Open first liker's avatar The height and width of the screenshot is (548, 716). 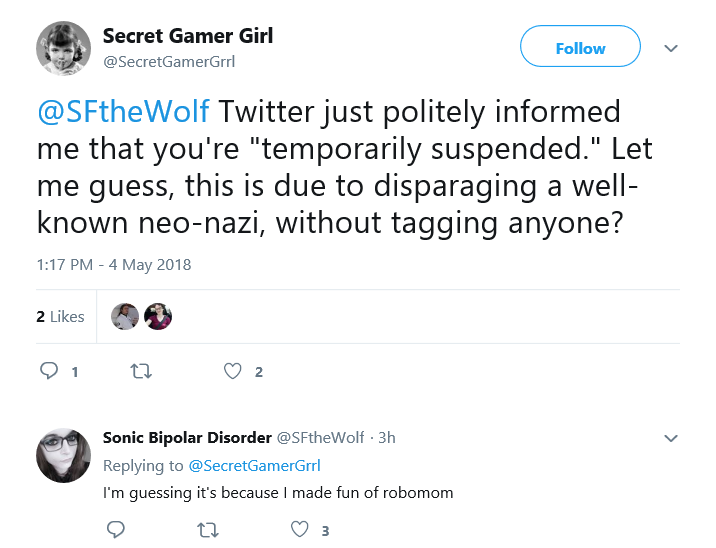click(x=125, y=316)
